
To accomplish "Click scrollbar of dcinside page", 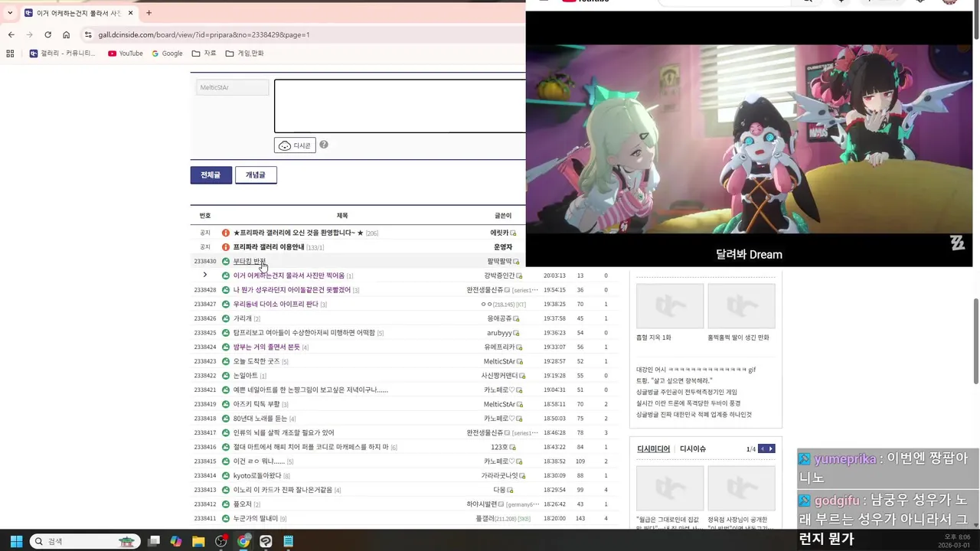I will 976,341.
